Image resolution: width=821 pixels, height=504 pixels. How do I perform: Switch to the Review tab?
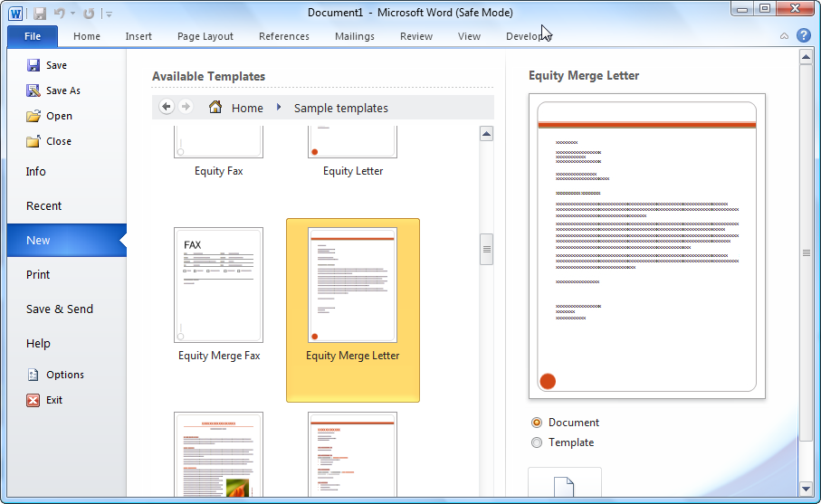[x=416, y=36]
